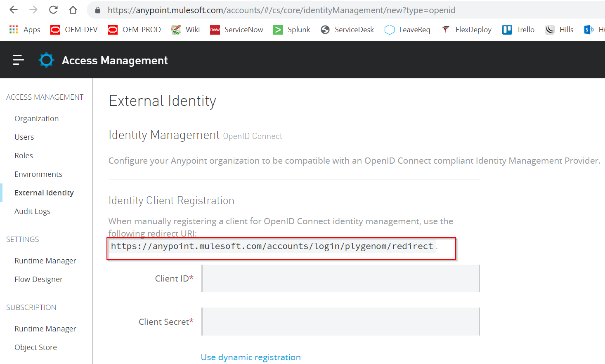605x364 pixels.
Task: Focus the Client ID input field
Action: point(340,279)
